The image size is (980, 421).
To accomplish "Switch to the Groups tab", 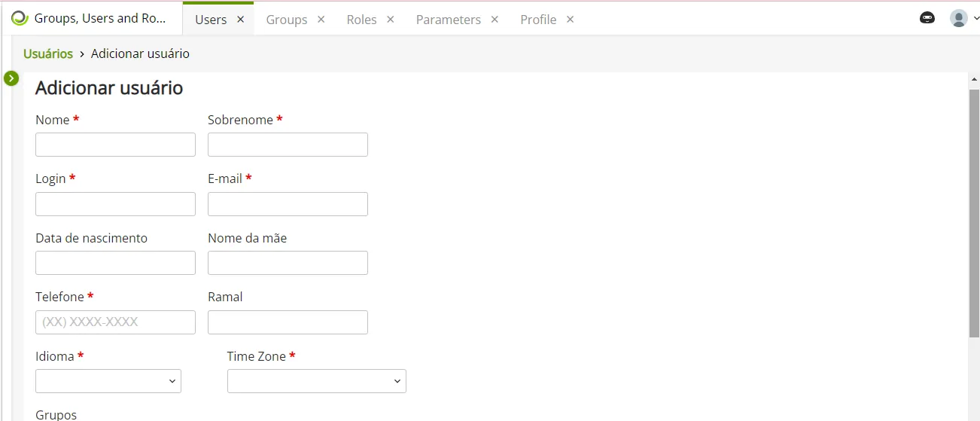I will (287, 20).
